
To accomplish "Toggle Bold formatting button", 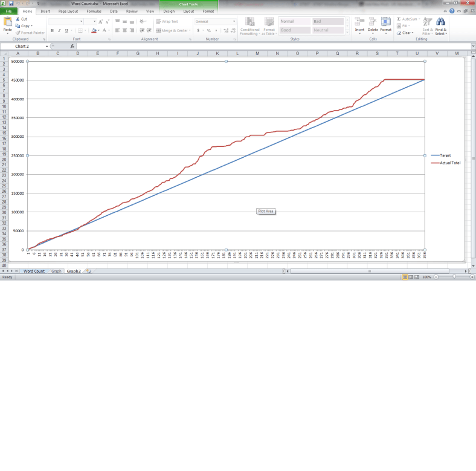I will coord(52,30).
